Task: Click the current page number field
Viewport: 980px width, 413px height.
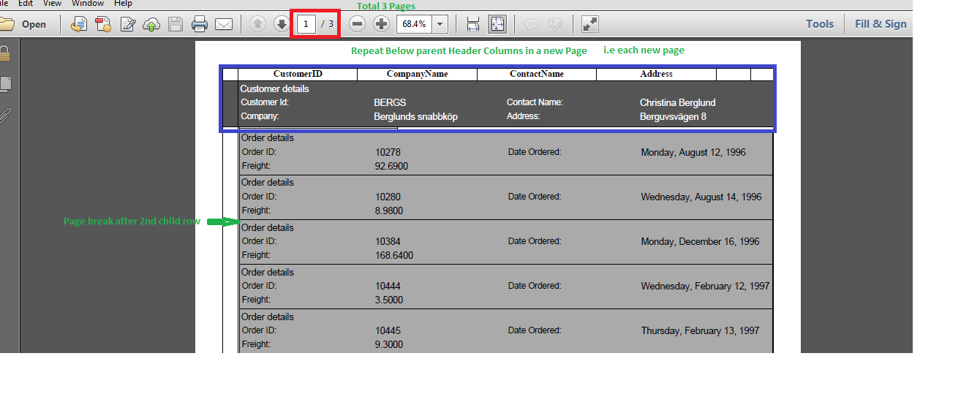Action: coord(306,24)
